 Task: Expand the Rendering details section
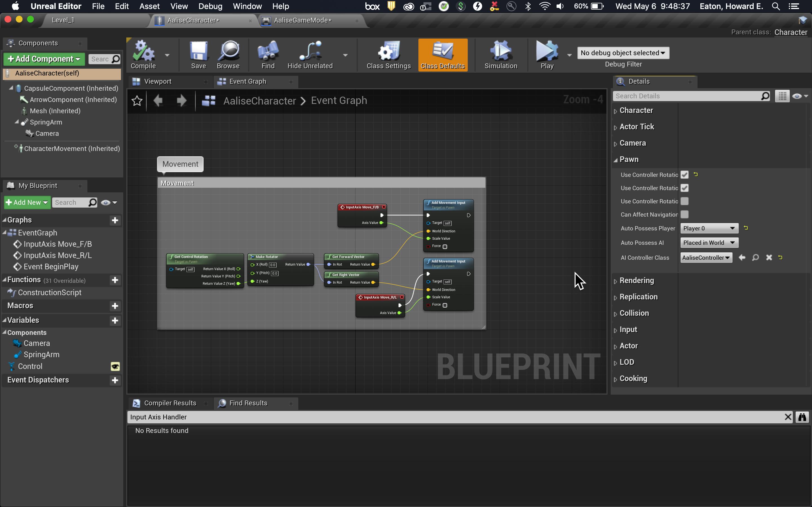pos(637,280)
